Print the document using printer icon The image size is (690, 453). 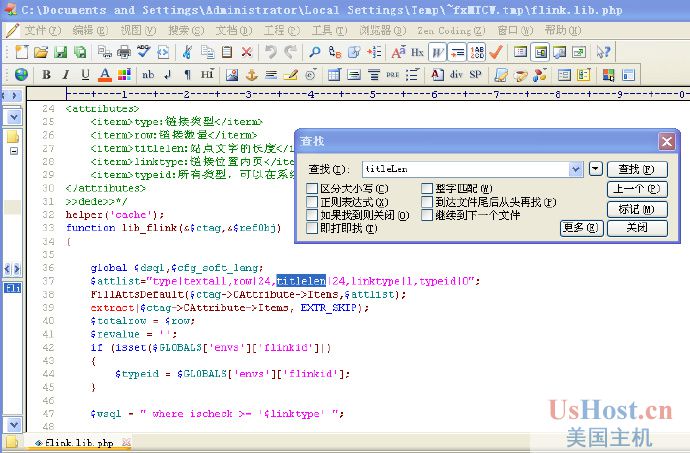pyautogui.click(x=124, y=52)
